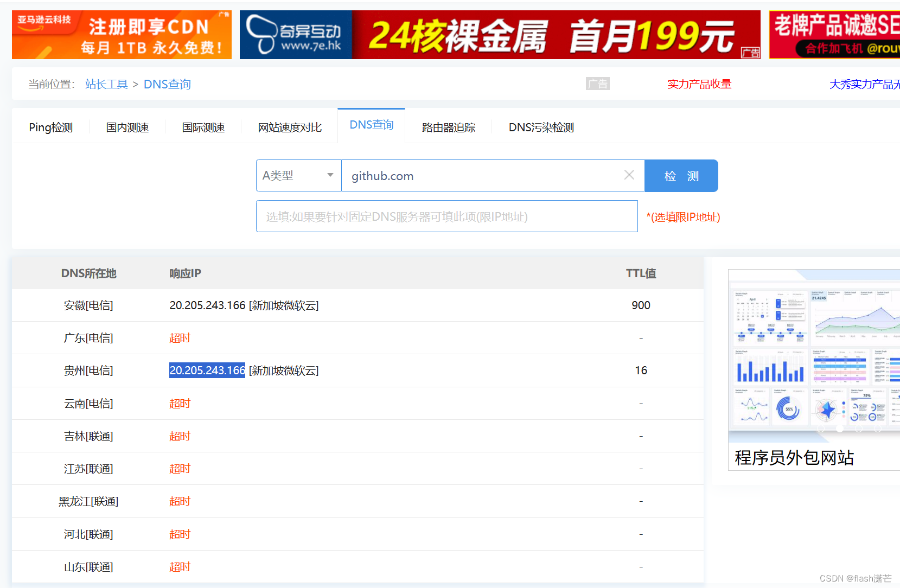Image resolution: width=900 pixels, height=588 pixels.
Task: Switch to the 国际测速 tab
Action: (x=203, y=127)
